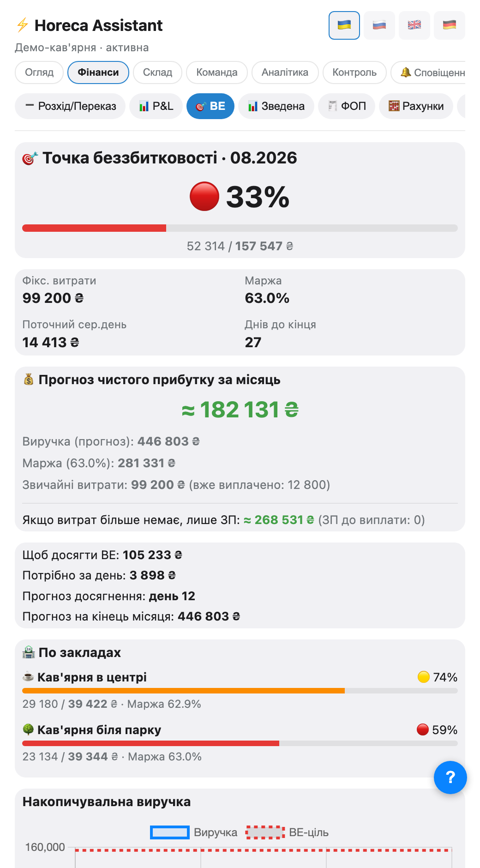Toggle the BE-ціль legend item in chart

[287, 832]
